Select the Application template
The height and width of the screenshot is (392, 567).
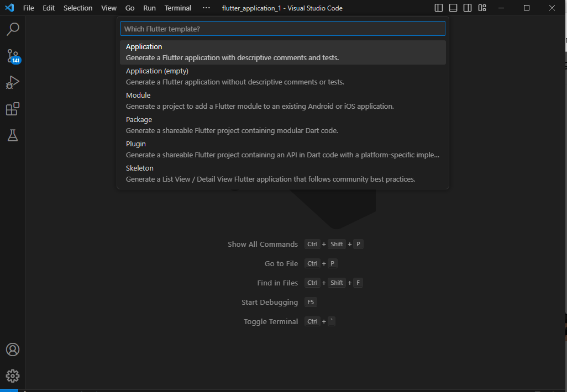pos(283,52)
